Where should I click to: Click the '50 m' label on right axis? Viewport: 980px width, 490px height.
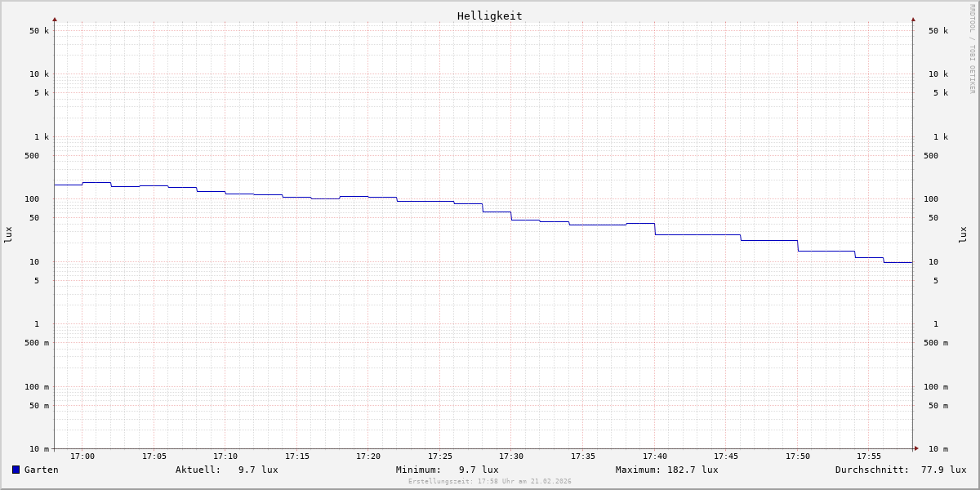pos(938,405)
